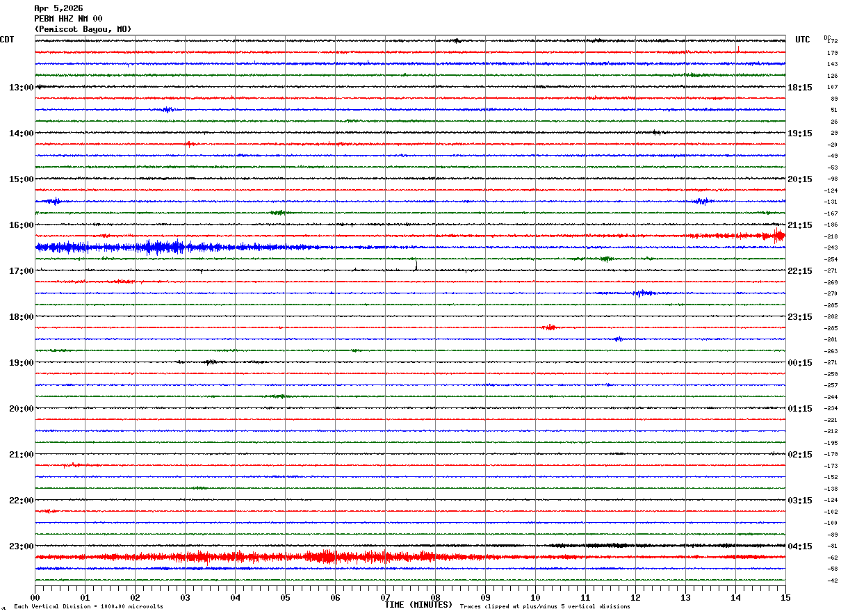The width and height of the screenshot is (841, 616).
Task: Click the '13' minute axis tick label
Action: (685, 597)
